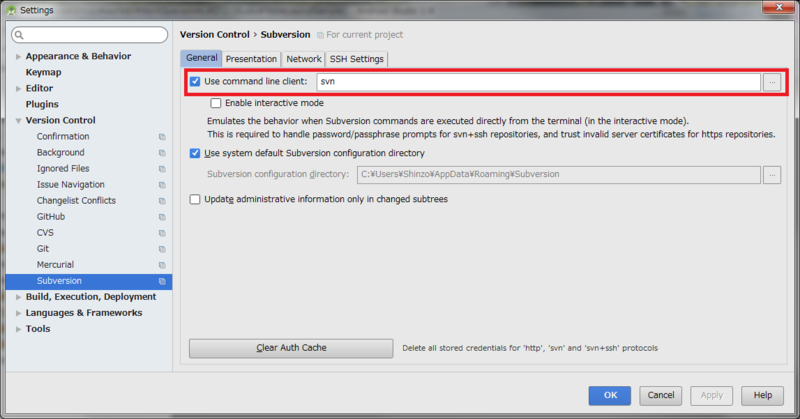Expand the Editor section
Screen dimensions: 800x419
(x=18, y=89)
